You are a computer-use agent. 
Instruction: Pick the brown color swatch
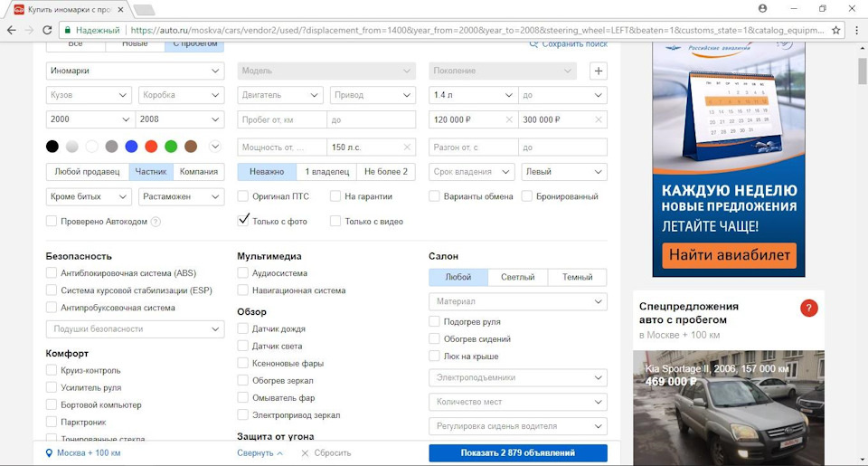coord(191,147)
